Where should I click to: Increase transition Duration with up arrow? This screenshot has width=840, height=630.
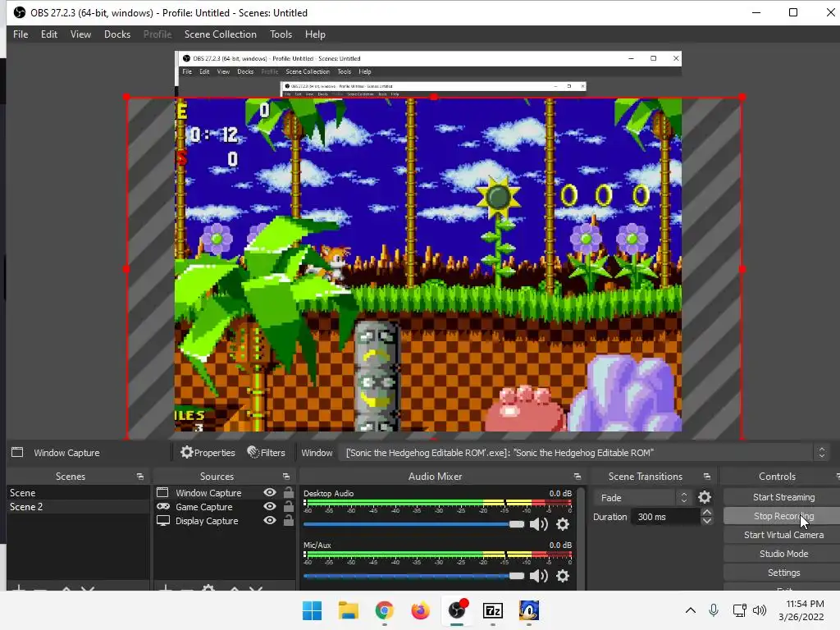(706, 512)
